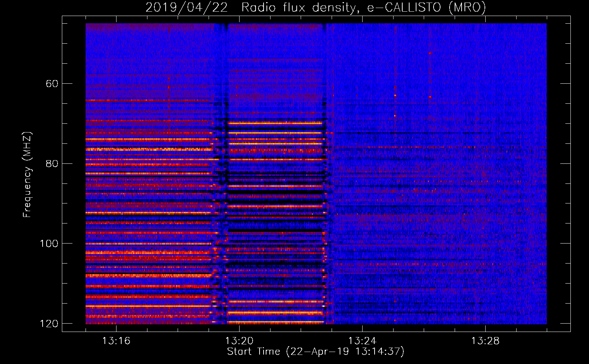Click the 'Frequency (MHZ)' axis label
This screenshot has width=589, height=364.
pyautogui.click(x=27, y=175)
